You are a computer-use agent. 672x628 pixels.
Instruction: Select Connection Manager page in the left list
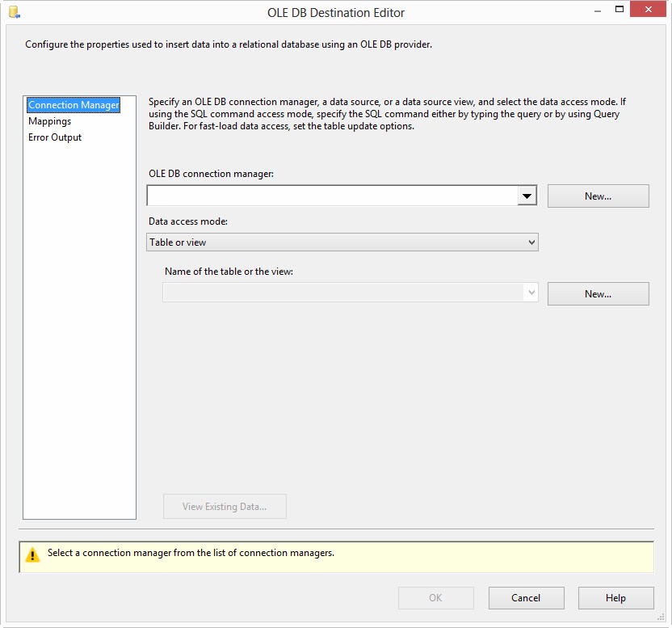click(x=73, y=105)
